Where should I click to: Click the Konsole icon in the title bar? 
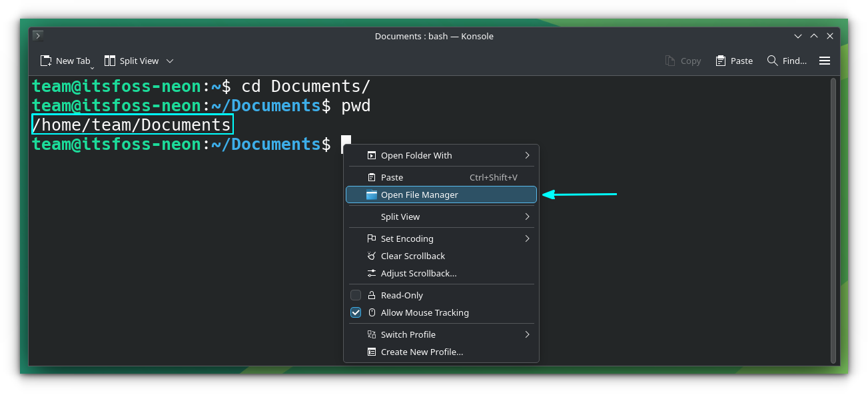37,36
